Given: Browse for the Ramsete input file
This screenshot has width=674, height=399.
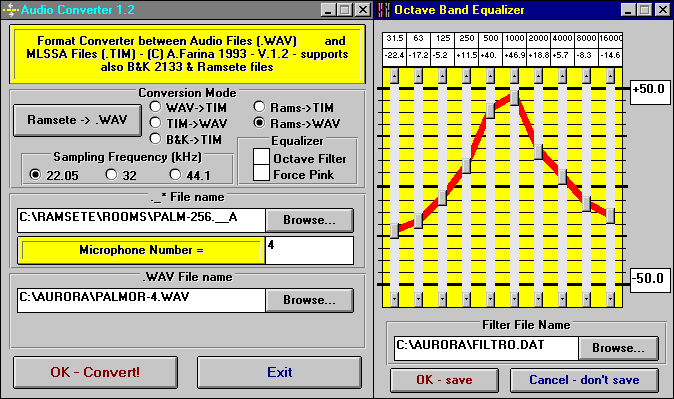Looking at the screenshot, I should click(309, 220).
